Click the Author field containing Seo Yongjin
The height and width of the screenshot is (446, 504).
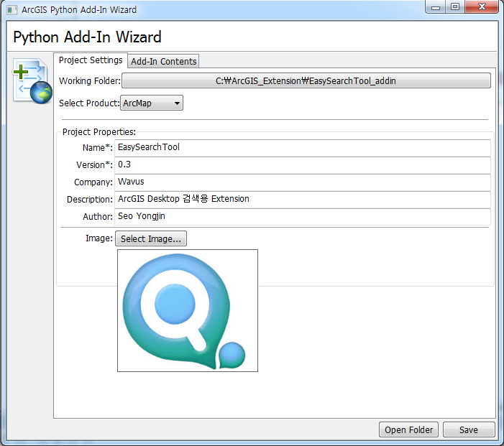(x=303, y=217)
